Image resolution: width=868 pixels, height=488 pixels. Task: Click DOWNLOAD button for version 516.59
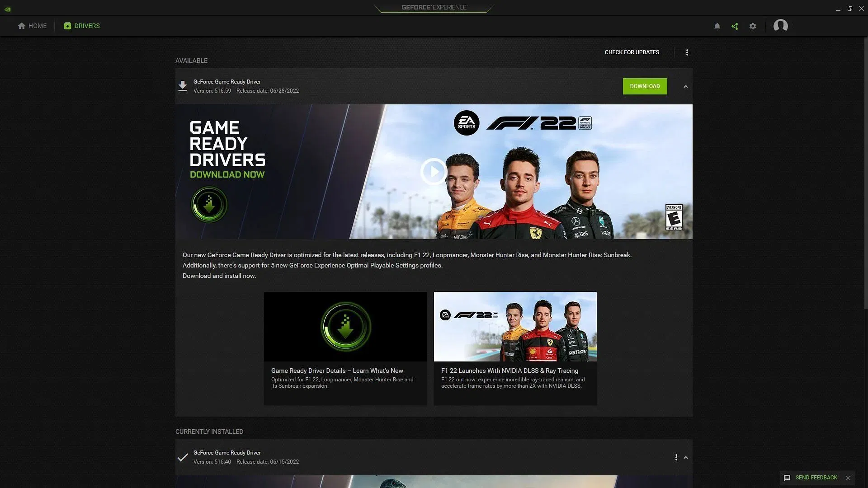pyautogui.click(x=644, y=86)
